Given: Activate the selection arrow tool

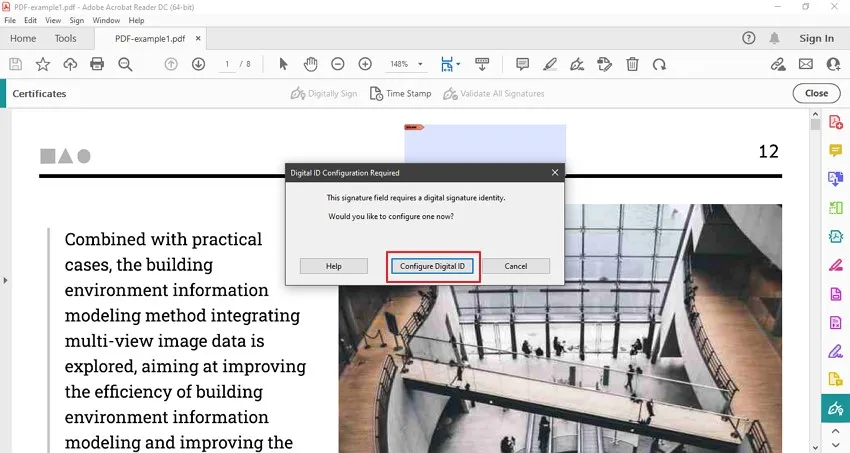Looking at the screenshot, I should coord(283,64).
